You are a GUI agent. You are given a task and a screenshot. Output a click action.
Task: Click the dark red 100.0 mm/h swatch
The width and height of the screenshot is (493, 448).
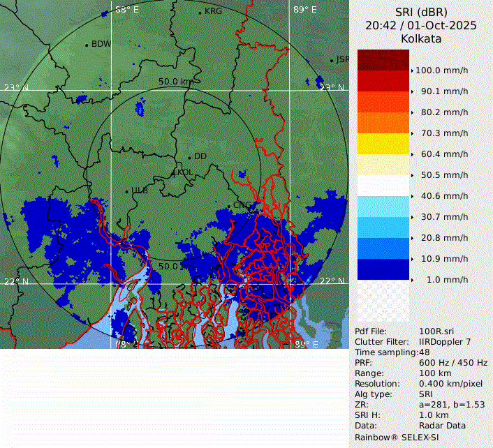point(383,60)
